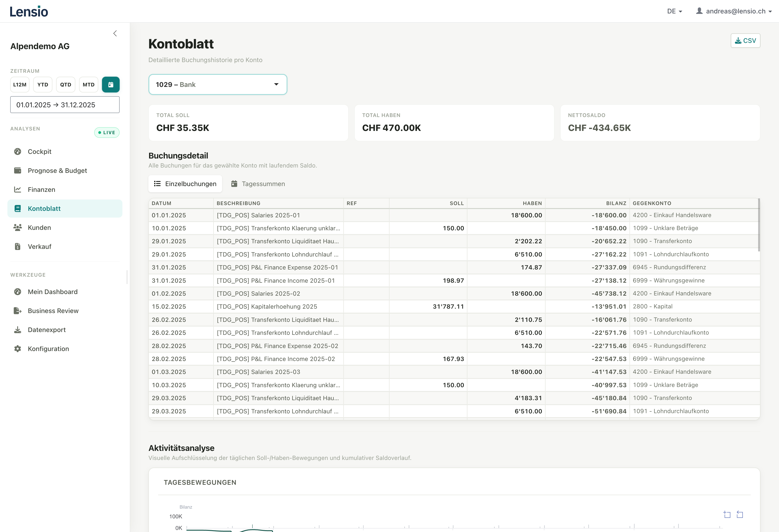779x532 pixels.
Task: Click the Finanzen chart icon
Action: (18, 190)
